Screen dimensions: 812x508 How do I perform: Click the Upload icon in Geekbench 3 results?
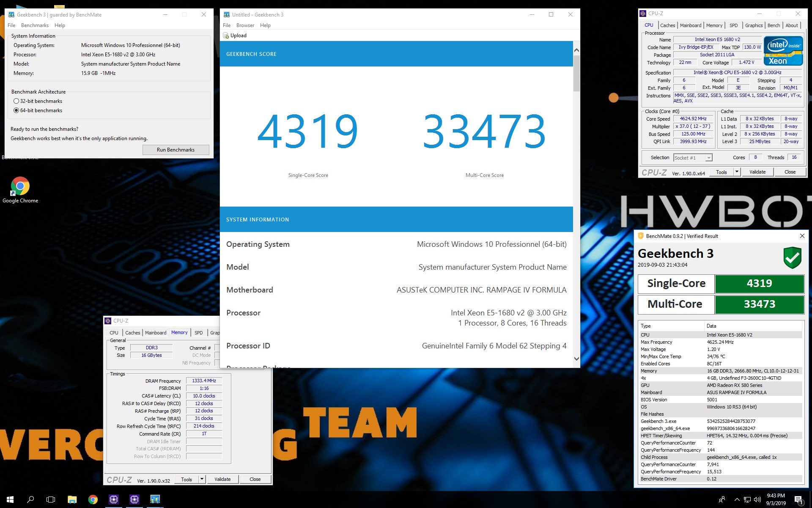[226, 36]
